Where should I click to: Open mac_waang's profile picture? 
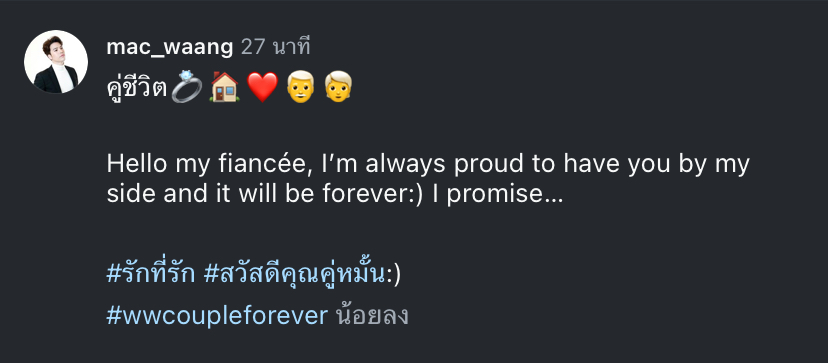point(56,62)
